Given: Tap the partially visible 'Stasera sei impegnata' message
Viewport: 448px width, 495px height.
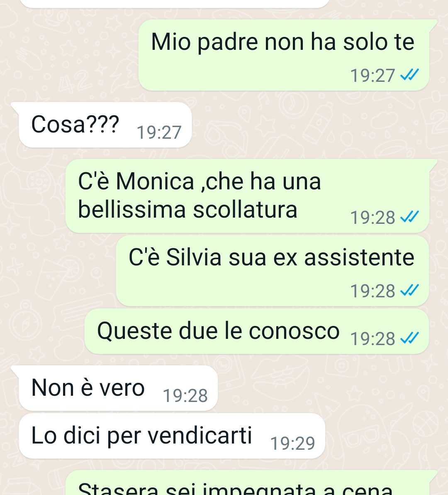Looking at the screenshot, I should [251, 483].
